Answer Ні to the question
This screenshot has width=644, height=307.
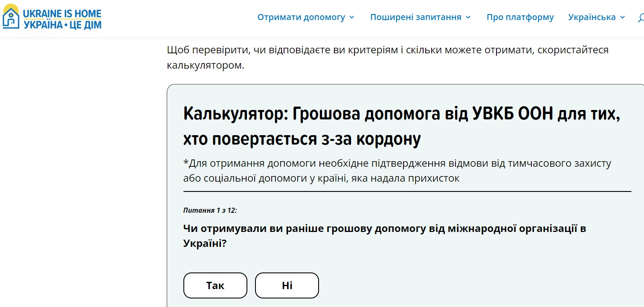click(x=287, y=285)
